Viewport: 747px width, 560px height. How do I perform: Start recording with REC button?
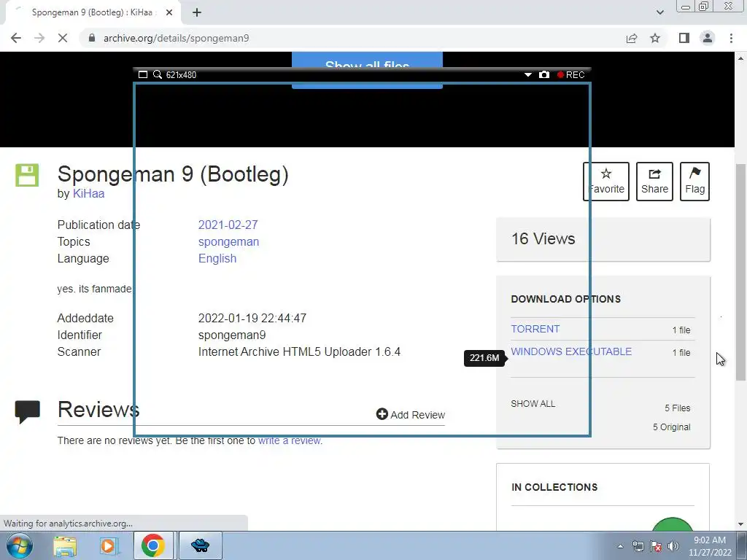pyautogui.click(x=570, y=75)
